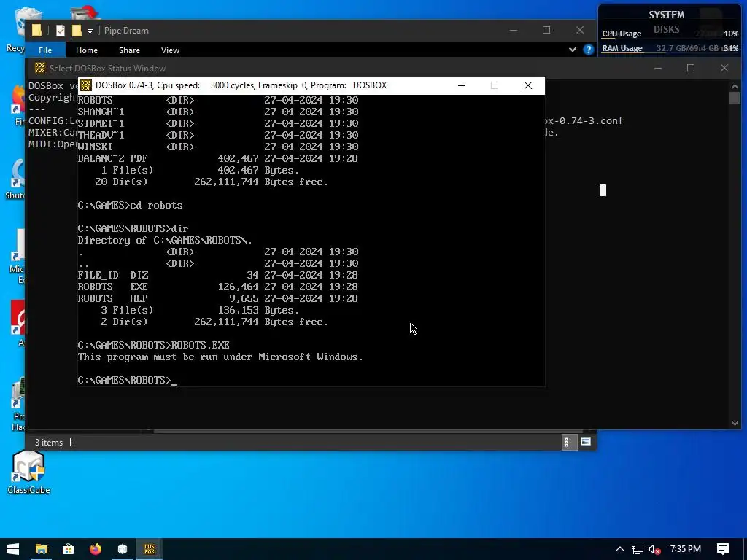747x560 pixels.
Task: Open the notification center icon
Action: coord(723,549)
